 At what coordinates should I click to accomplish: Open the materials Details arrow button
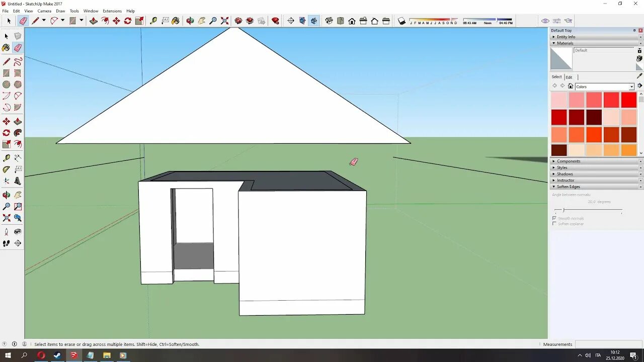[x=640, y=86]
